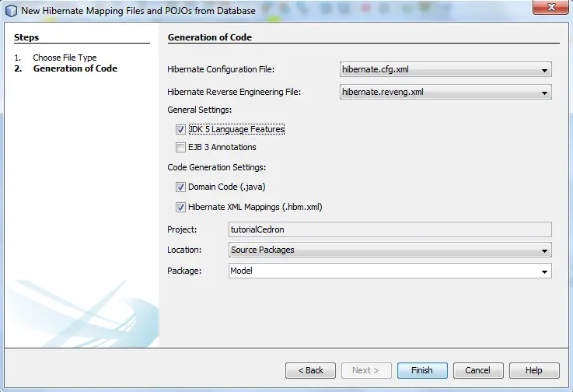Click the Generation of Code panel heading

coord(210,37)
